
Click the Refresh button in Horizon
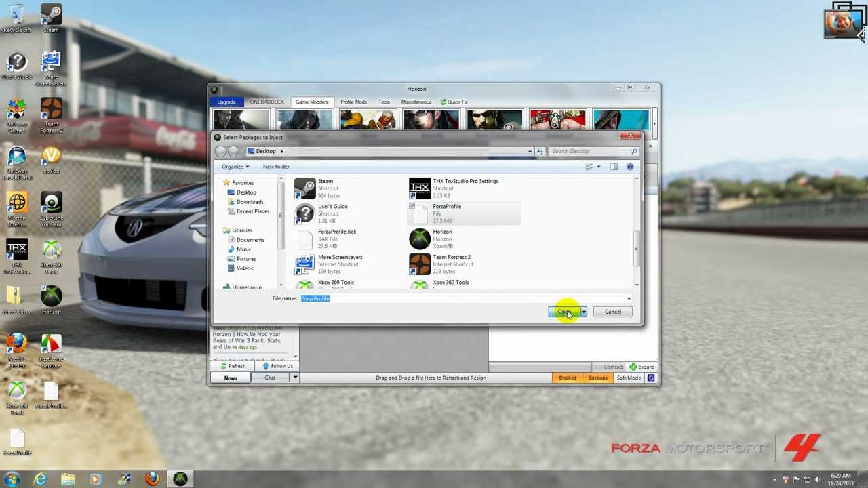233,366
